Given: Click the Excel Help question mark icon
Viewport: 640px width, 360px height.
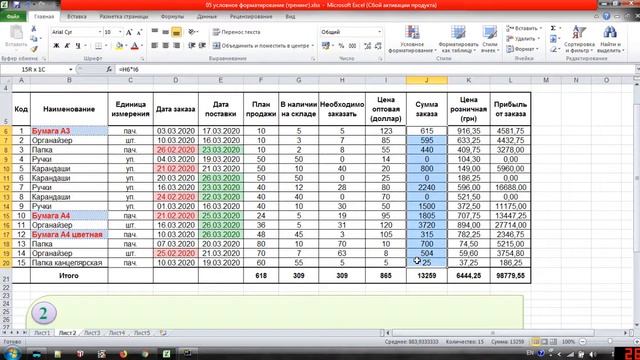Looking at the screenshot, I should click(607, 16).
